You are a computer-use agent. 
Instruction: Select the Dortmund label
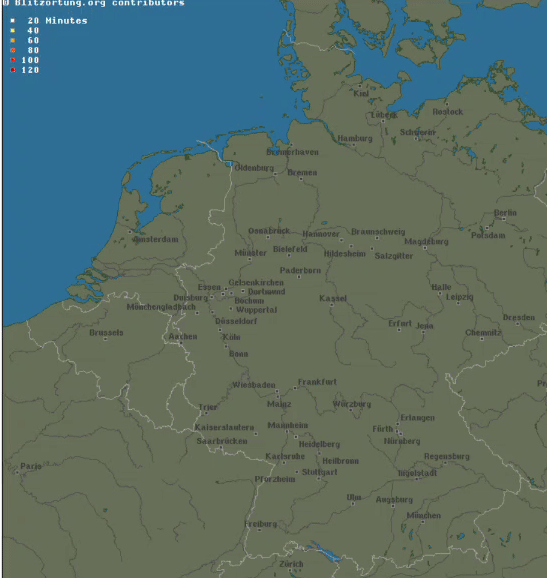[x=266, y=292]
